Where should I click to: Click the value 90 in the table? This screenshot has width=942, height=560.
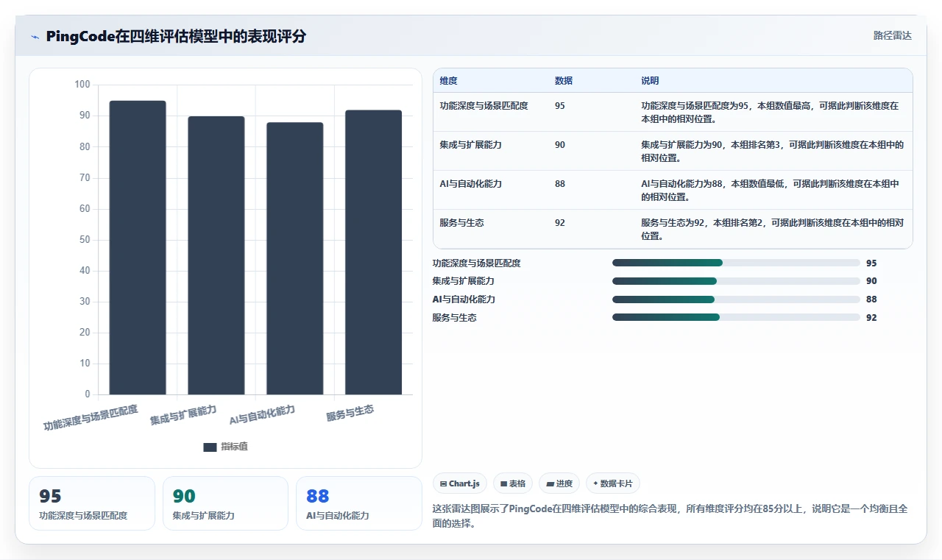click(x=560, y=145)
